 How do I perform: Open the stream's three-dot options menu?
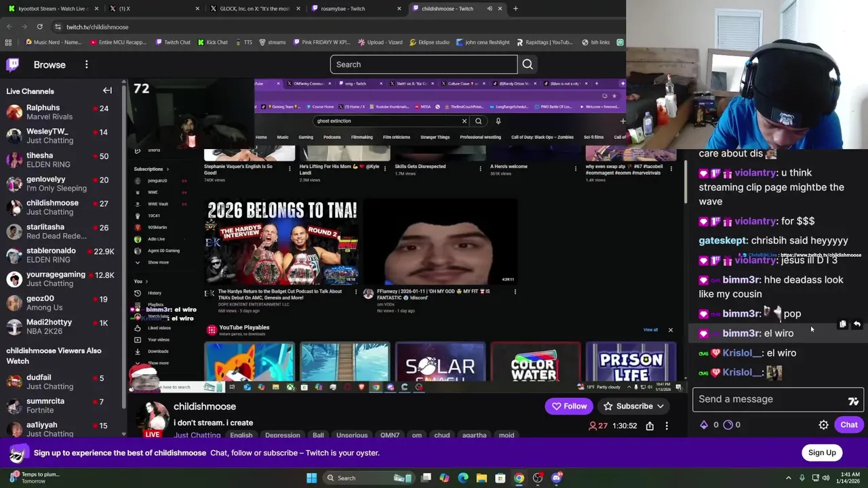point(667,426)
